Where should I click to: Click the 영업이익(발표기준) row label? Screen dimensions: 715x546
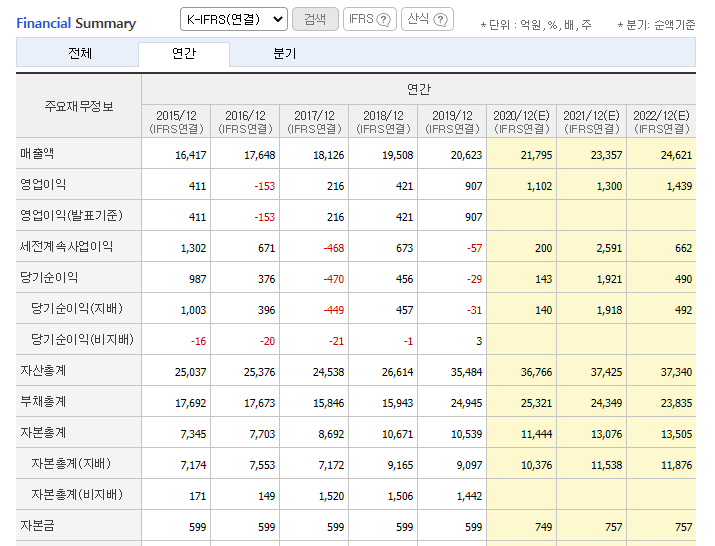pos(71,215)
